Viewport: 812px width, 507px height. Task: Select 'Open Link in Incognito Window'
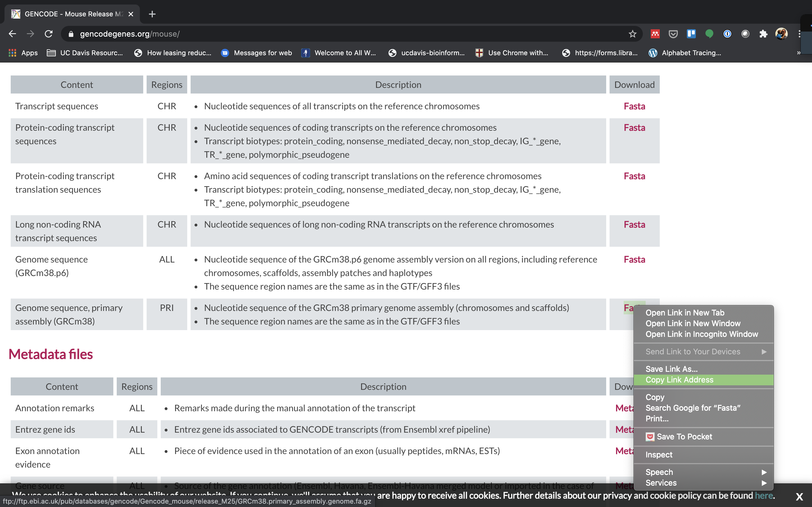coord(701,333)
